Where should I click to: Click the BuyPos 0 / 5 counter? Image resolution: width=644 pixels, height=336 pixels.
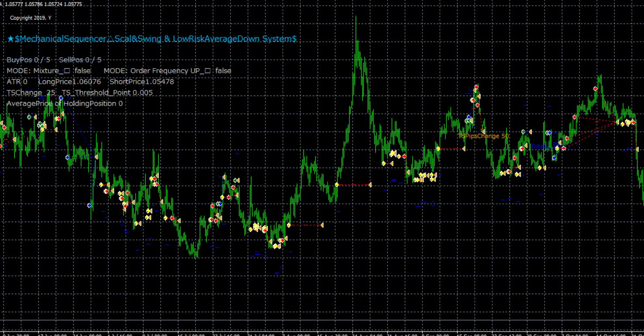[28, 60]
